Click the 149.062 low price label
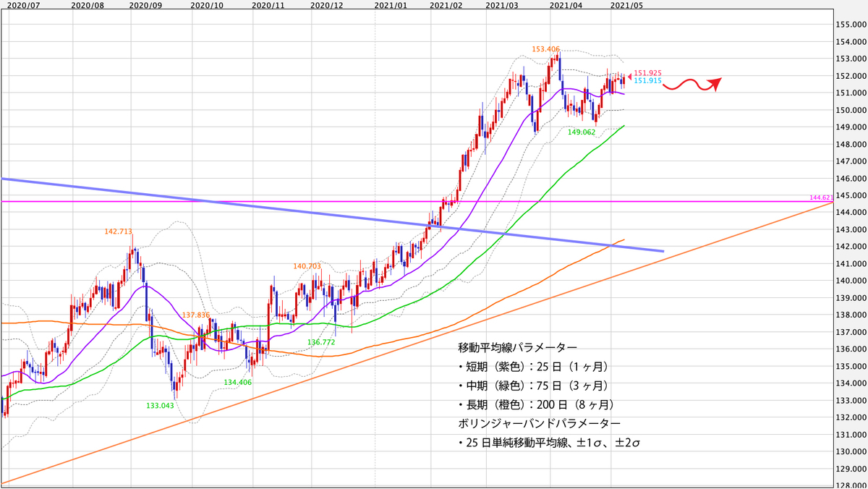Viewport: 868px width, 489px height. tap(582, 132)
